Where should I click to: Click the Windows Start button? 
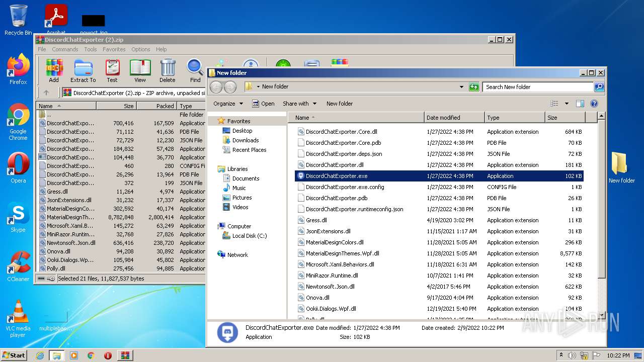14,355
